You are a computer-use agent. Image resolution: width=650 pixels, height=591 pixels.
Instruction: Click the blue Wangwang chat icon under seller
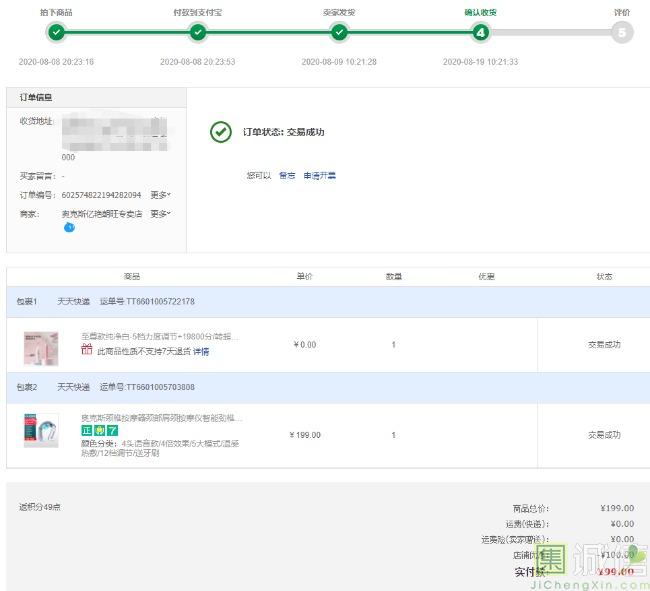click(x=69, y=227)
